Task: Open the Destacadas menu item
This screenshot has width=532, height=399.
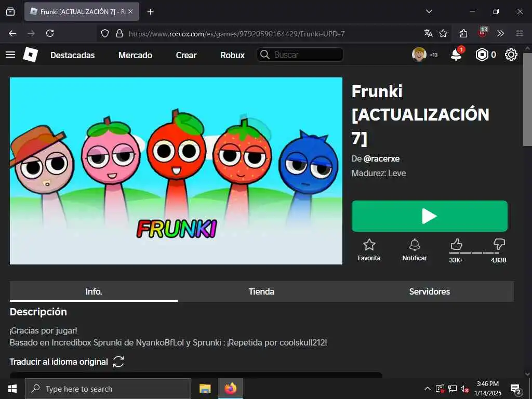Action: (x=73, y=55)
